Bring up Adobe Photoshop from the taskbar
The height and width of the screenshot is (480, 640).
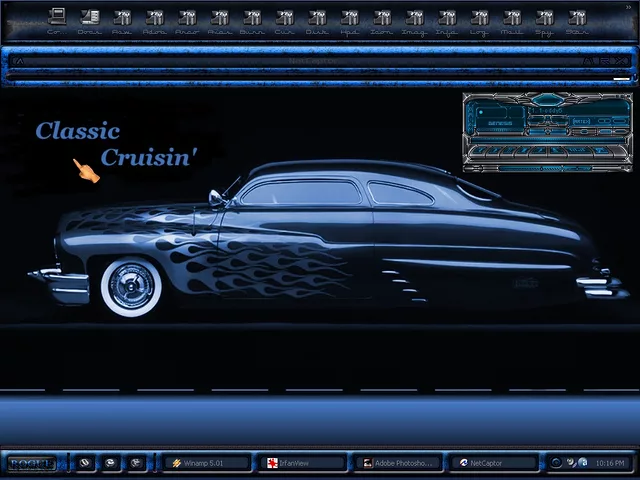point(398,463)
